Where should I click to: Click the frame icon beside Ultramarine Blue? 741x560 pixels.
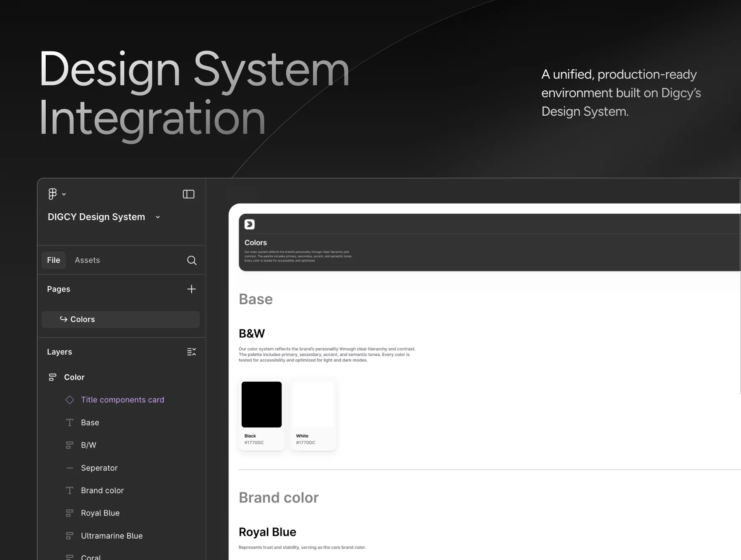point(70,536)
